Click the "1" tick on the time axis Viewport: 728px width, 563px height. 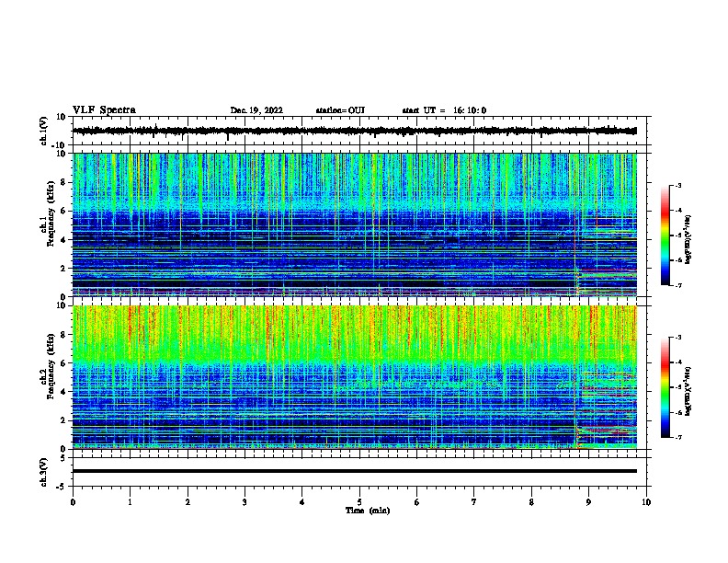[x=130, y=502]
